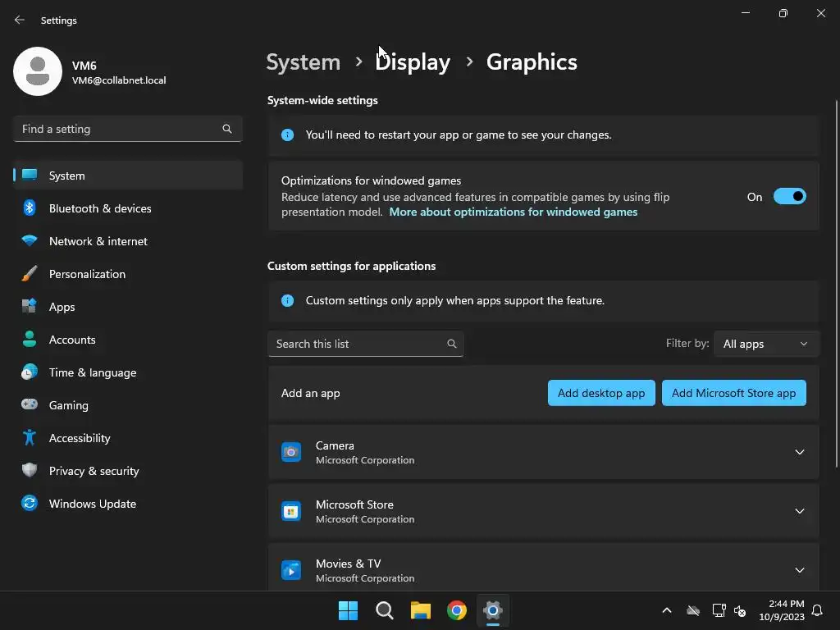The image size is (840, 630).
Task: Click the network display tray icon
Action: 719,610
